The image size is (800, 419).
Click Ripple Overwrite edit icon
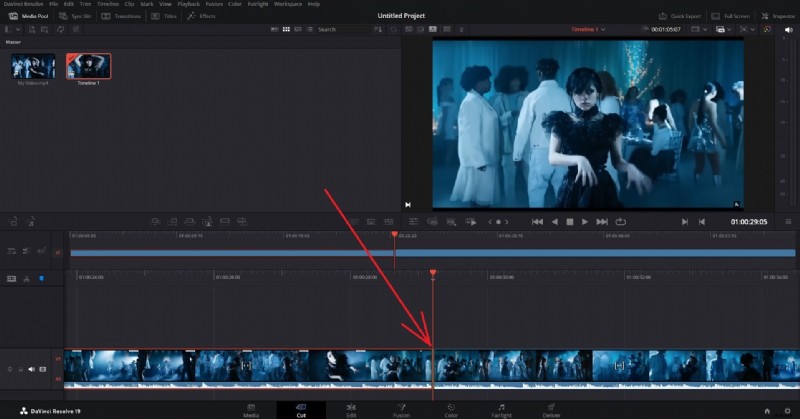[190, 222]
